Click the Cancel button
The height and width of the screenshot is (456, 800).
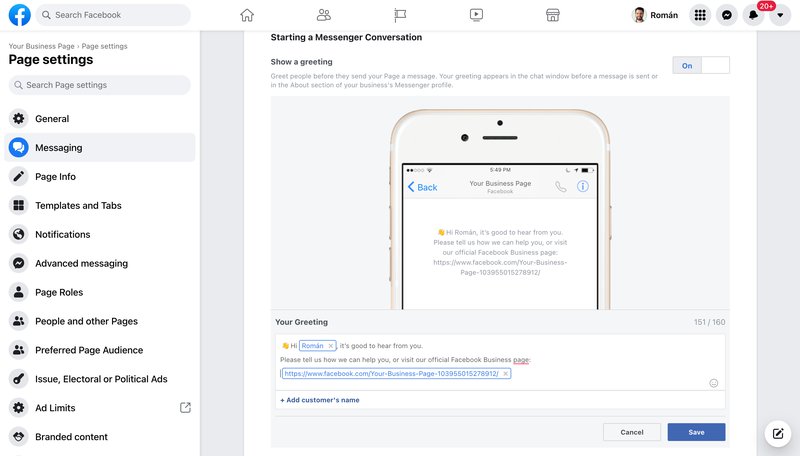(632, 432)
